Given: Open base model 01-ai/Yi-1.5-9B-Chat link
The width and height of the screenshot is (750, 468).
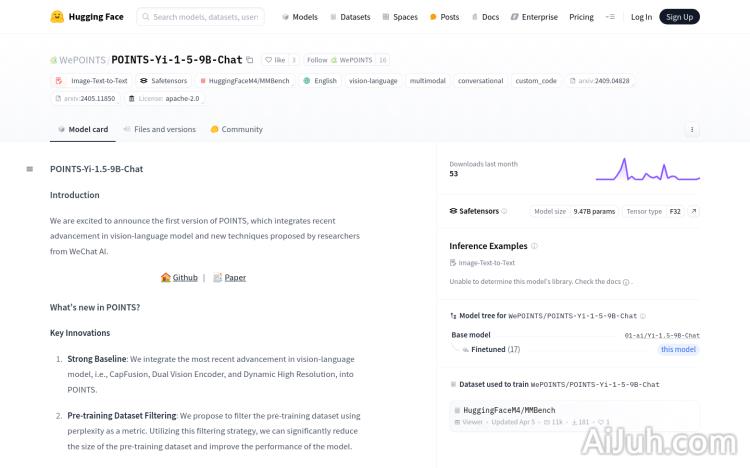Looking at the screenshot, I should [662, 335].
